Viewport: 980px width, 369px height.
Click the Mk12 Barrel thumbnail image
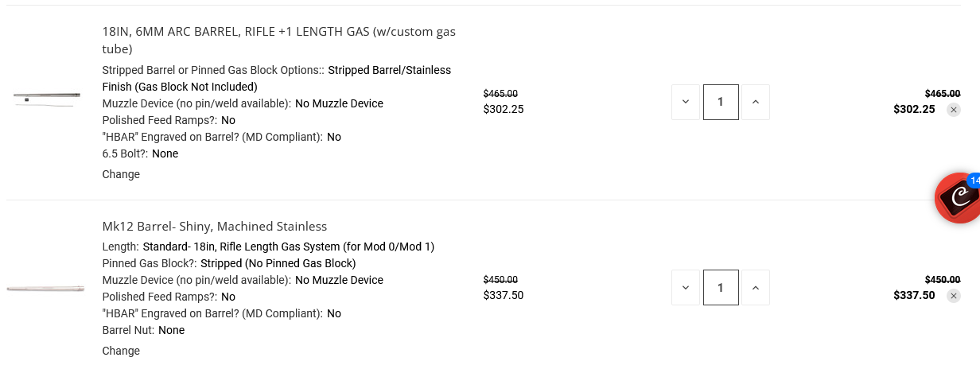point(46,288)
